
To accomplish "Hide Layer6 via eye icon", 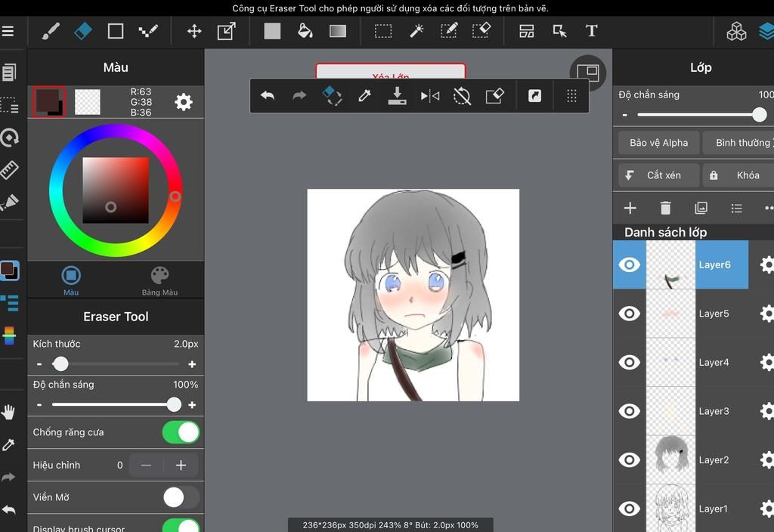I will 630,265.
